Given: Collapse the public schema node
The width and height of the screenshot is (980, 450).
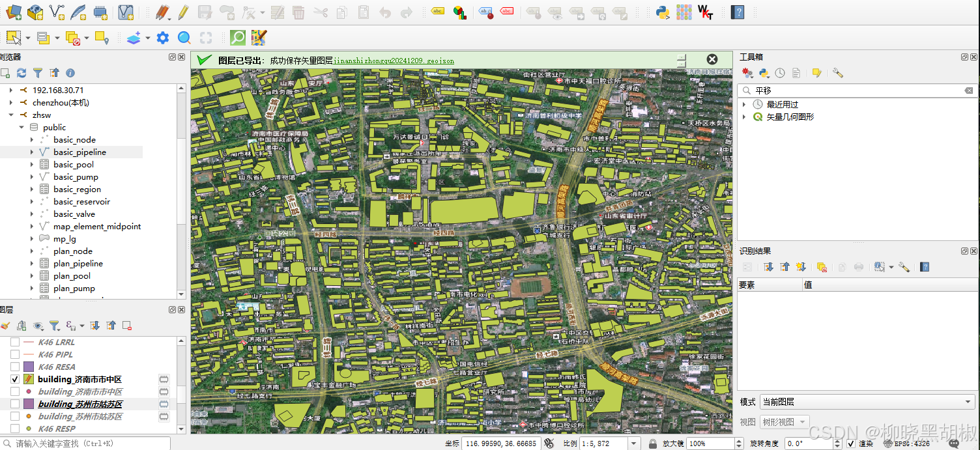Looking at the screenshot, I should coord(21,127).
